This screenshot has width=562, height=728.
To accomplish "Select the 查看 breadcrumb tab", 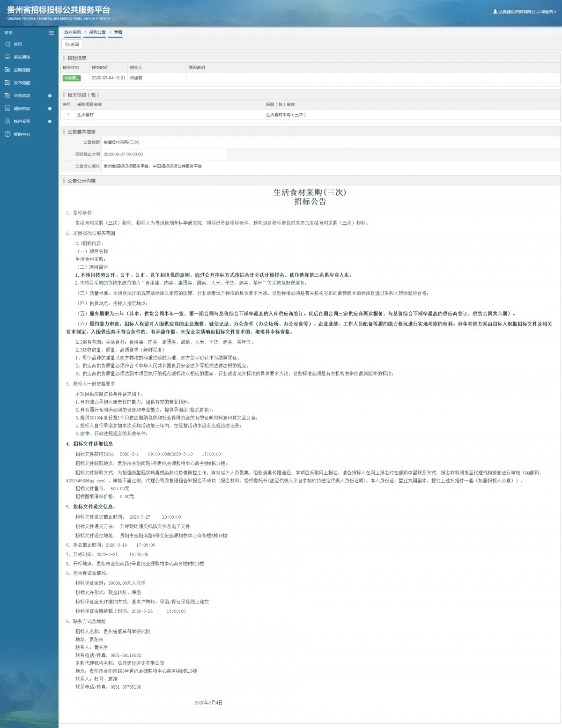I will [118, 32].
